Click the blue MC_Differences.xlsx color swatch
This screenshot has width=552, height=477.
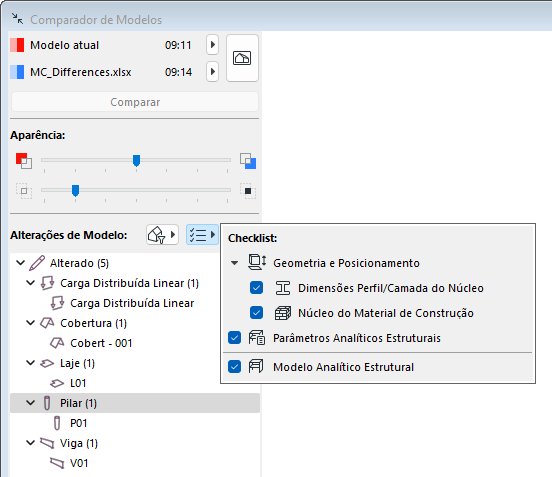pos(17,72)
